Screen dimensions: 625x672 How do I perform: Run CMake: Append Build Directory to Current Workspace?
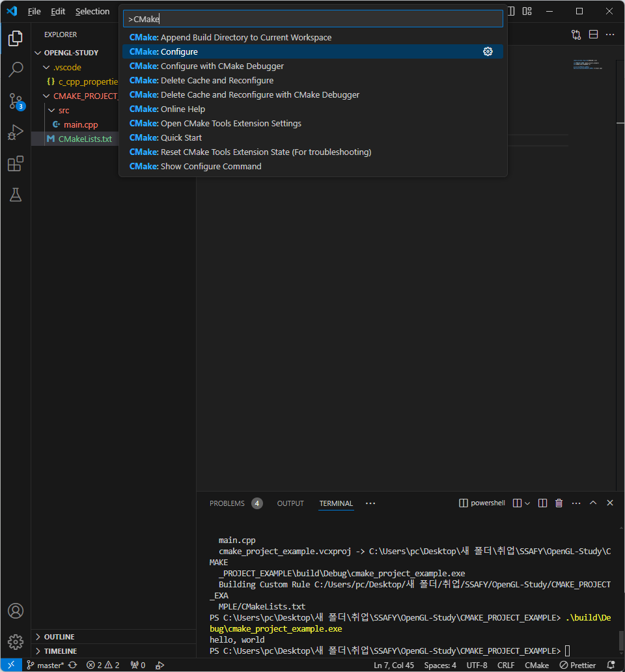(x=312, y=38)
